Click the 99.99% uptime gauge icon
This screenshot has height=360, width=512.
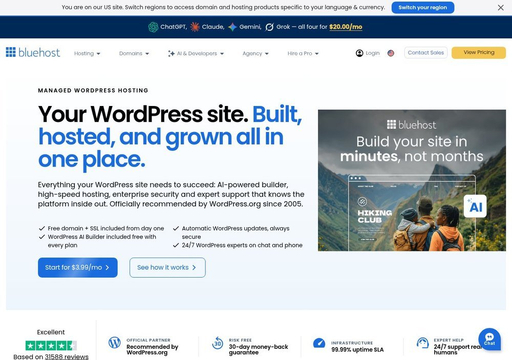tap(319, 343)
